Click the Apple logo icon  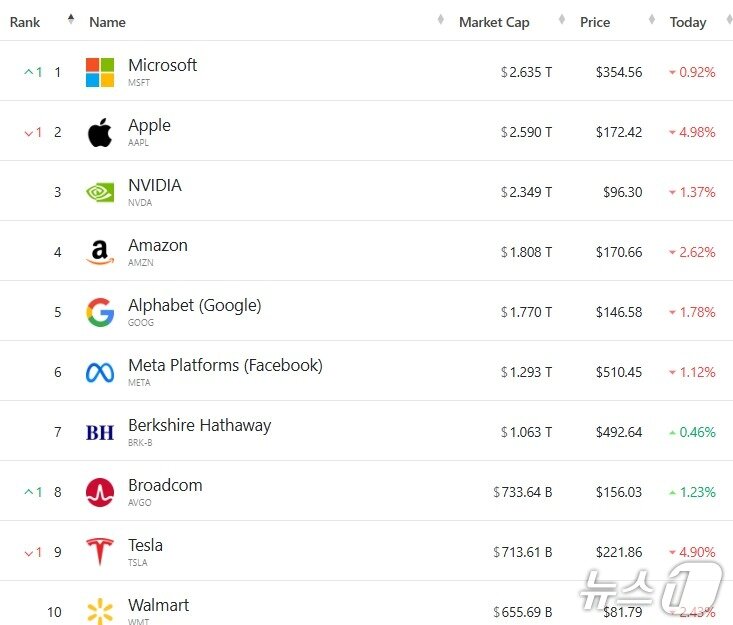100,132
